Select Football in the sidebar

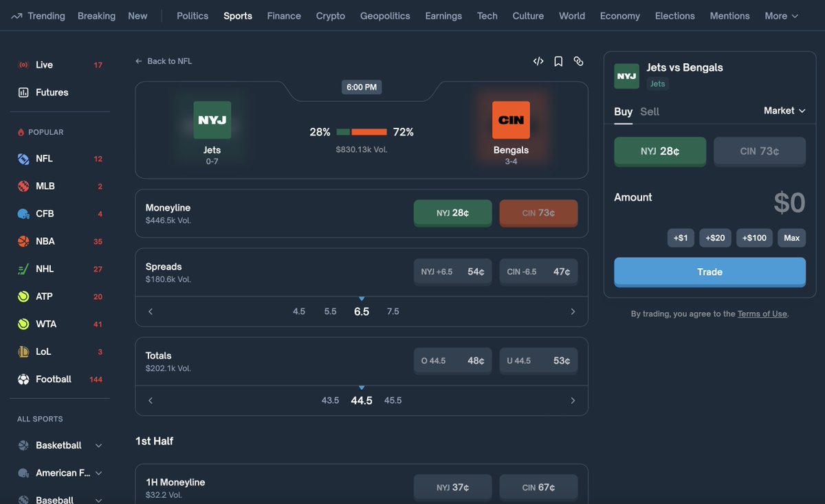(x=60, y=379)
